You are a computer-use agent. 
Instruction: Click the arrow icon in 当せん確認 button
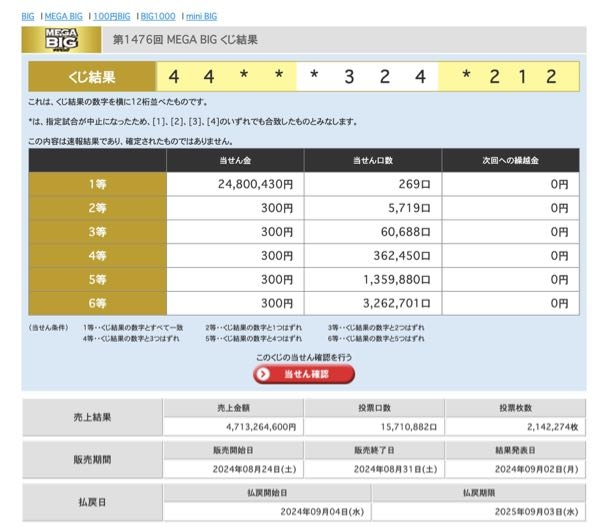pos(263,374)
